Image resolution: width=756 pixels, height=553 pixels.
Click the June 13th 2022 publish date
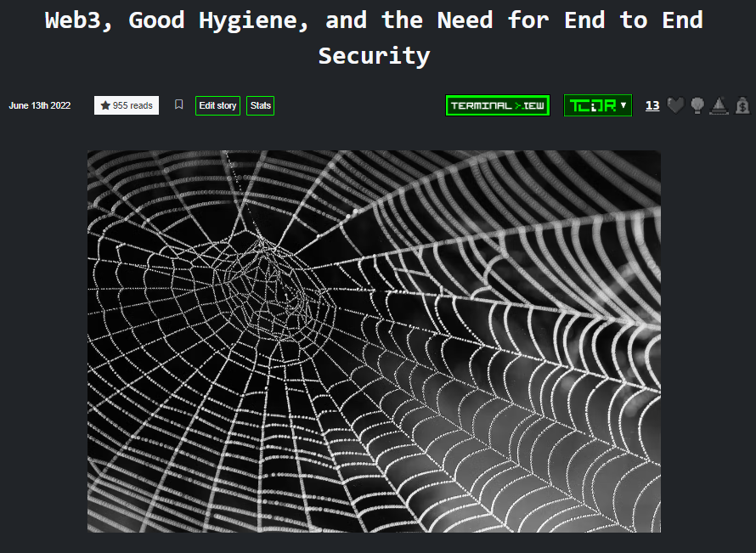[40, 105]
